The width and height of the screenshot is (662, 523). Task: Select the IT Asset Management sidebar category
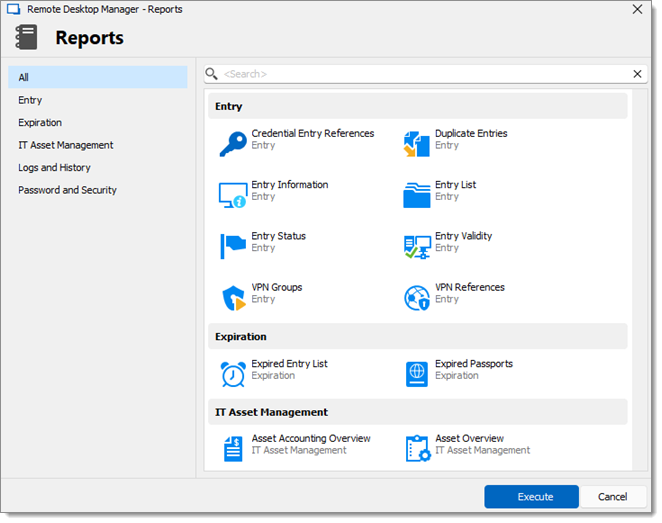[98, 145]
